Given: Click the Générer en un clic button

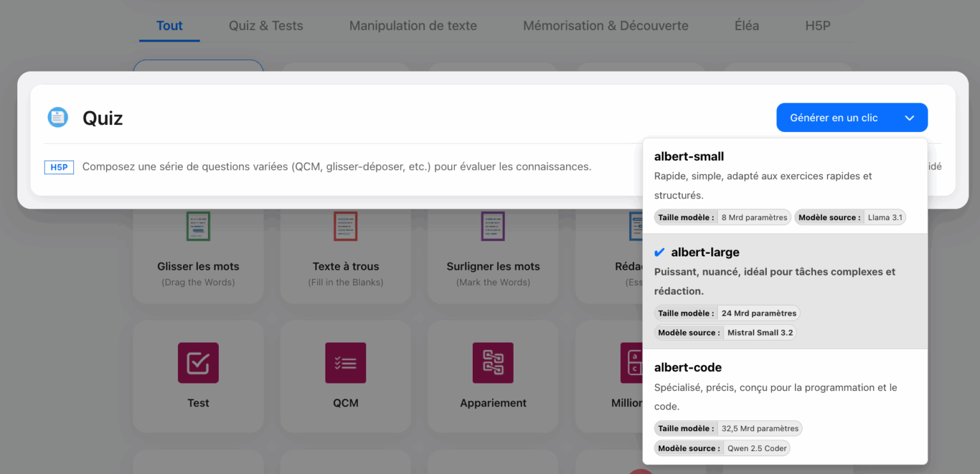Looking at the screenshot, I should (x=833, y=118).
